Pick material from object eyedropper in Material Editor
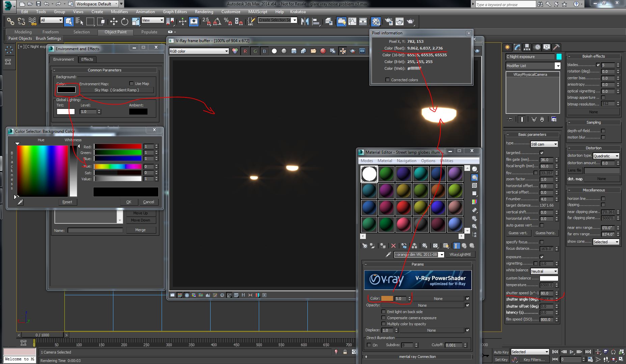 point(388,254)
